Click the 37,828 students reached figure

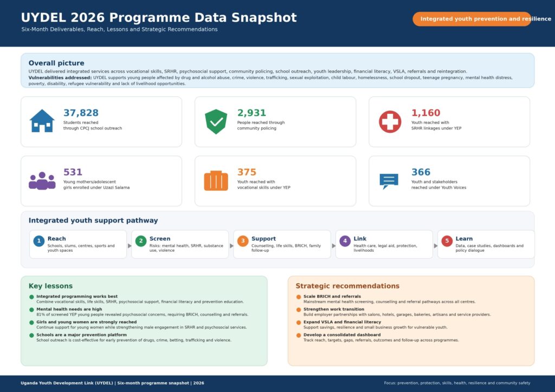81,113
